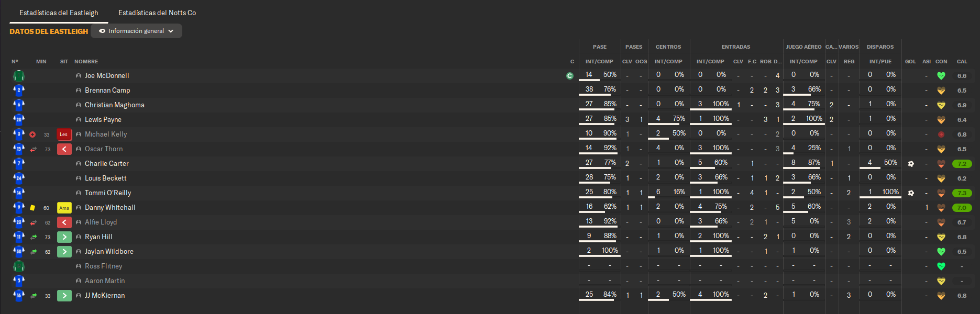
Task: Click Danny Whitehall's yellow card icon
Action: [32, 208]
